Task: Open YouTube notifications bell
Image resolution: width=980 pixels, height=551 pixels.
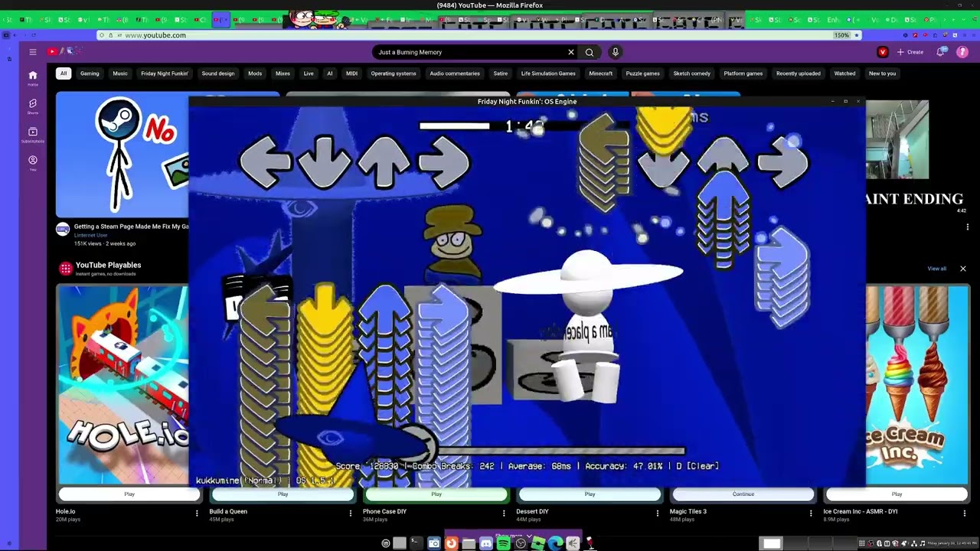Action: tap(941, 52)
